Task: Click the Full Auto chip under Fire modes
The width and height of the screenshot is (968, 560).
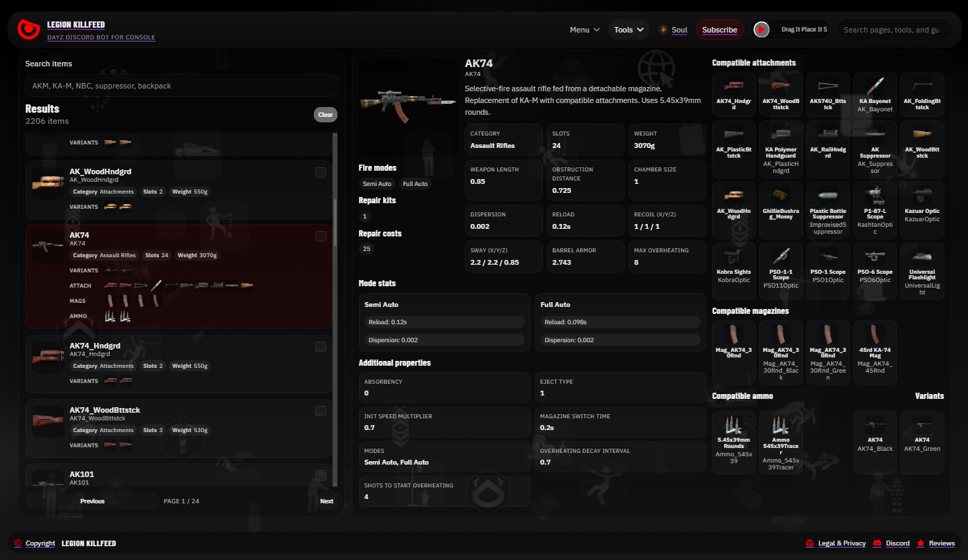Action: point(415,184)
